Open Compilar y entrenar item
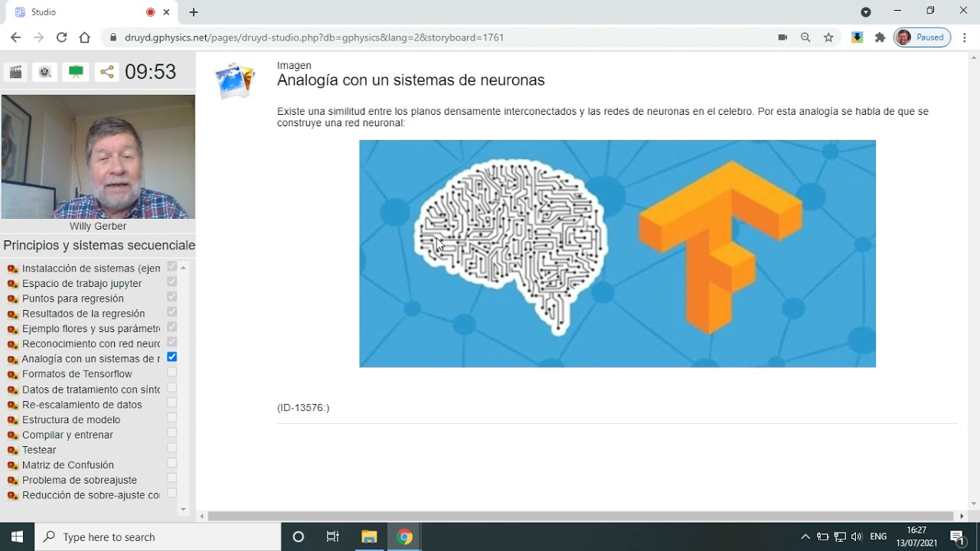Image resolution: width=980 pixels, height=551 pixels. click(x=67, y=435)
